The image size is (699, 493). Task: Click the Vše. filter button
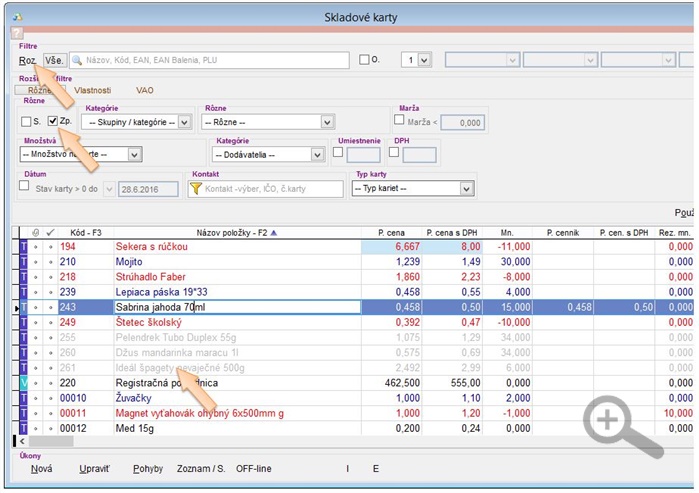[54, 60]
